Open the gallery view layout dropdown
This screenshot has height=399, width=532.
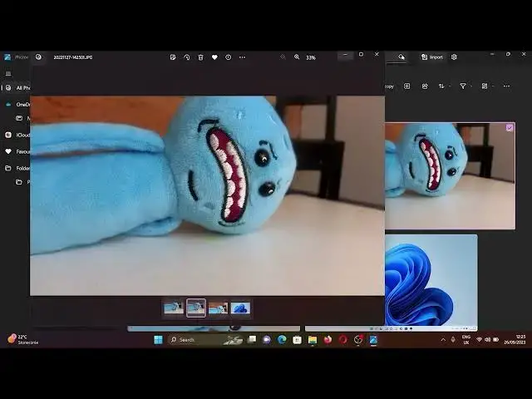tap(487, 86)
